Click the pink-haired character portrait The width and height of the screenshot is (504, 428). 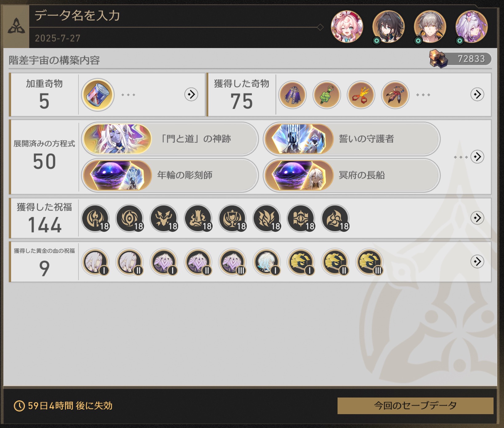pos(347,27)
